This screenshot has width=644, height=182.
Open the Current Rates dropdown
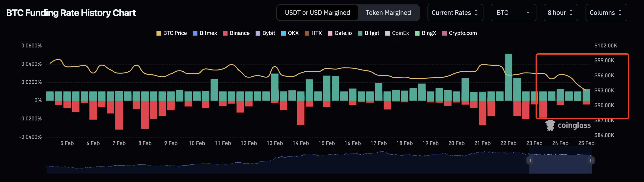coord(455,13)
